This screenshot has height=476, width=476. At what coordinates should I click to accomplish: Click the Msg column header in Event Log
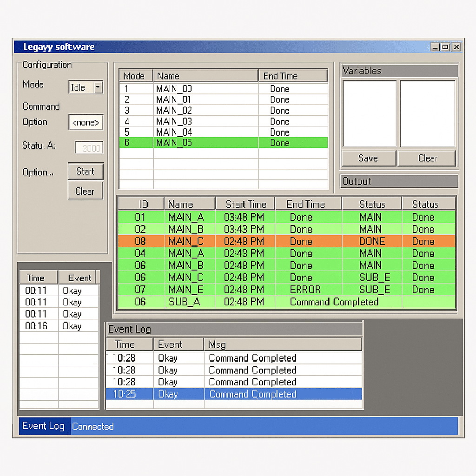pos(283,344)
